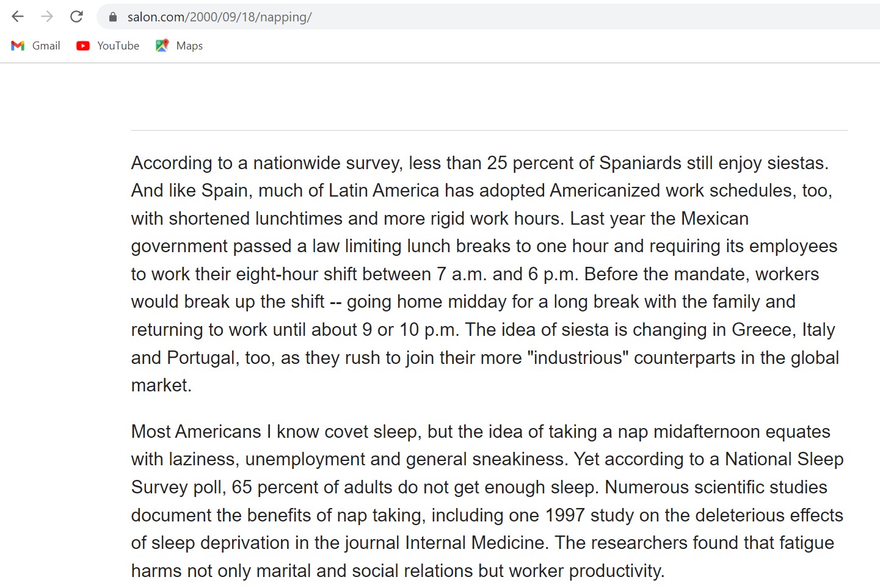Click the journal name "Internal Medicine"

(x=475, y=543)
